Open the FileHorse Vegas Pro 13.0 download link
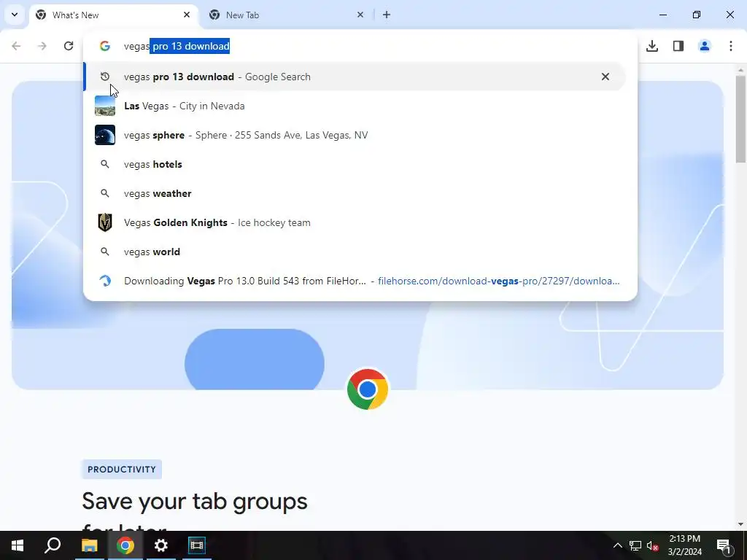The height and width of the screenshot is (560, 747). coord(355,281)
